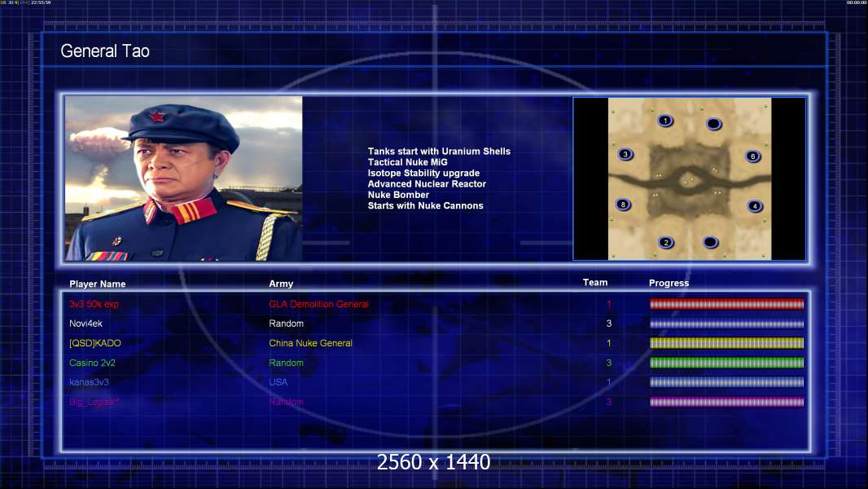The width and height of the screenshot is (868, 489).
Task: Select player Casino 2v2
Action: click(x=93, y=363)
